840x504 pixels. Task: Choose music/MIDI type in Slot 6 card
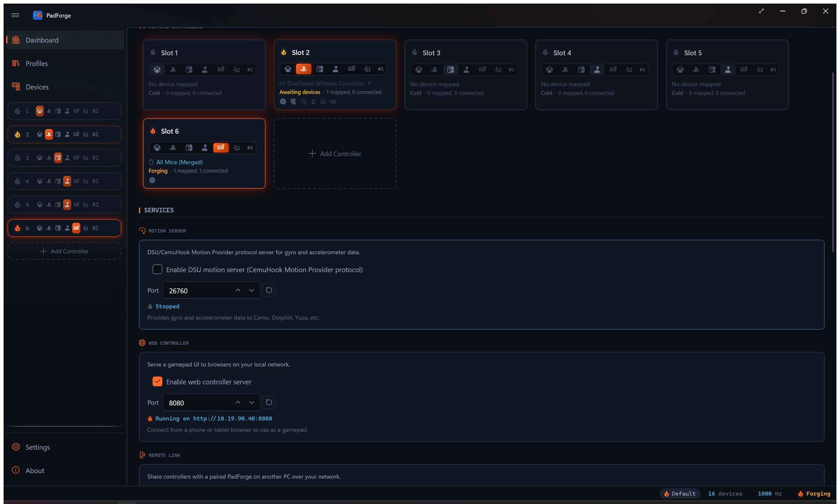click(237, 147)
